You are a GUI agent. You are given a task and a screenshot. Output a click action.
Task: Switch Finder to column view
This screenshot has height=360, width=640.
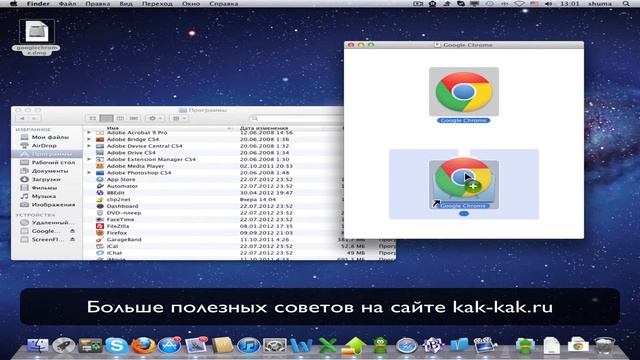click(120, 118)
